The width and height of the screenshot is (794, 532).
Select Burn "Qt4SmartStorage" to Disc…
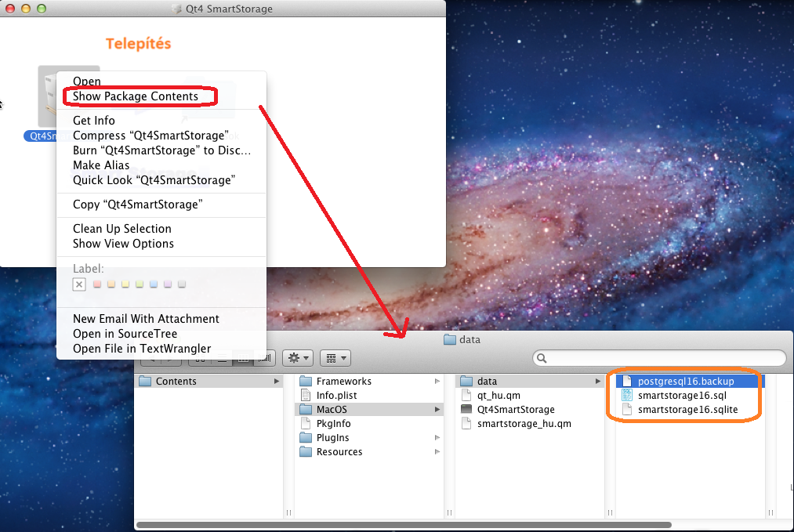click(161, 150)
